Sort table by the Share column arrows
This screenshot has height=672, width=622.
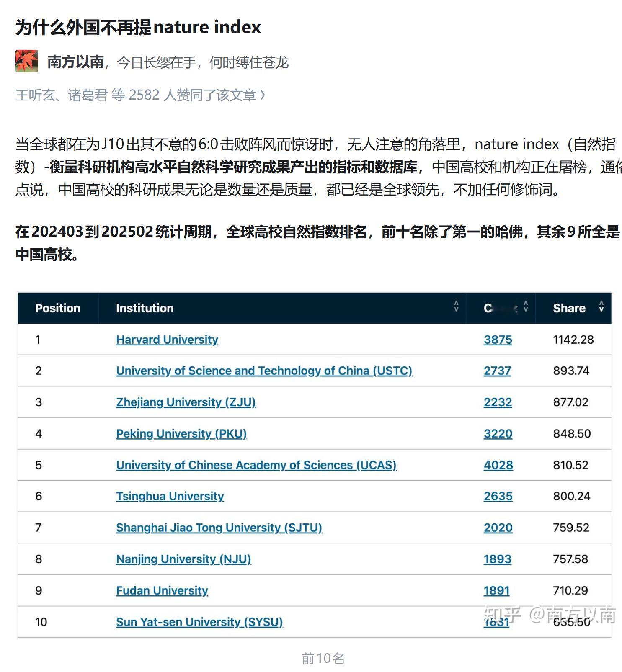coord(601,306)
